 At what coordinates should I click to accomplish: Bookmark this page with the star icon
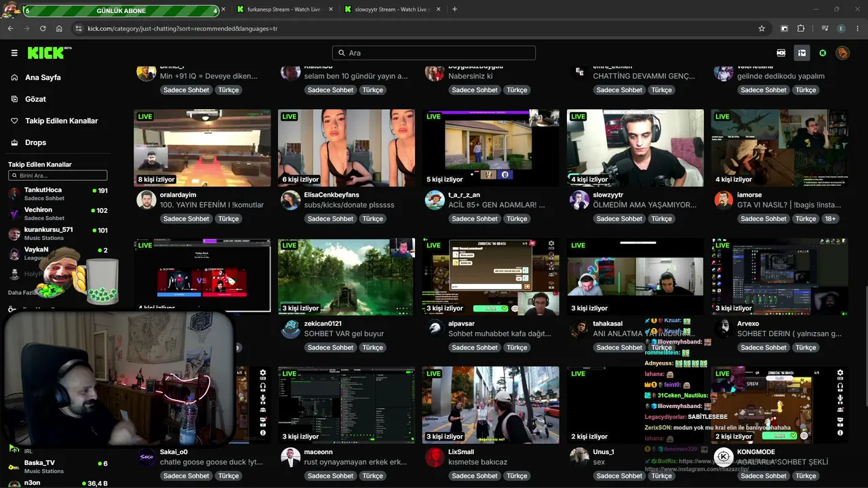coord(762,28)
